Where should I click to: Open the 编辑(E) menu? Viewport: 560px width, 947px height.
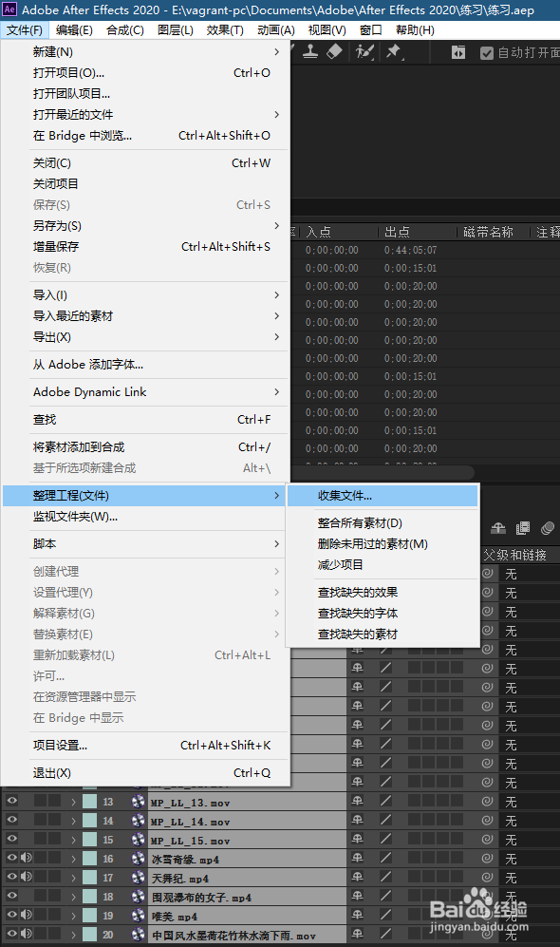(74, 30)
